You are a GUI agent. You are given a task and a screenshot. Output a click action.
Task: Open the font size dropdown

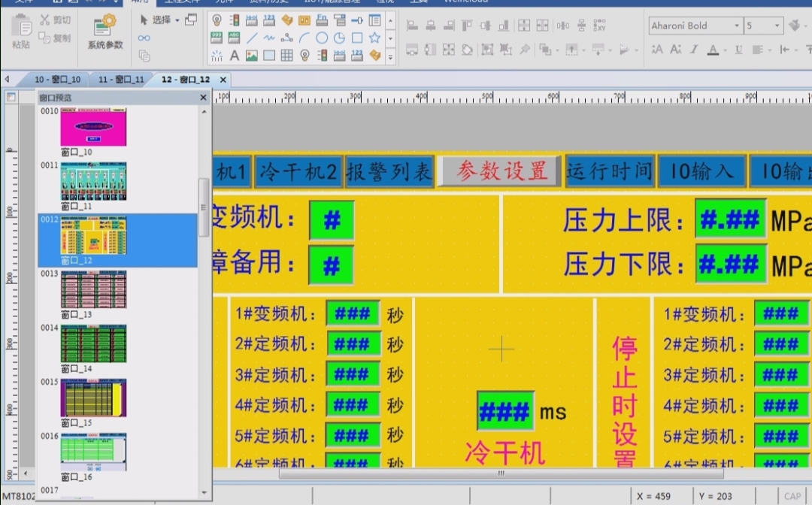point(778,26)
